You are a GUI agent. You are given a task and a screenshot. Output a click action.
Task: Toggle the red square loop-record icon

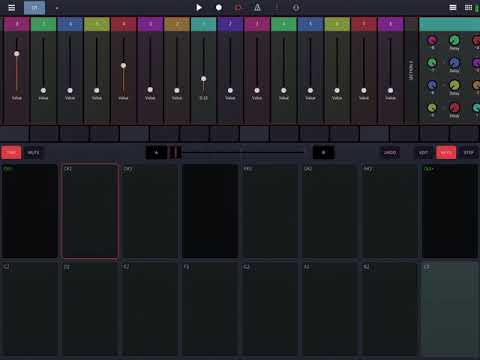[238, 7]
